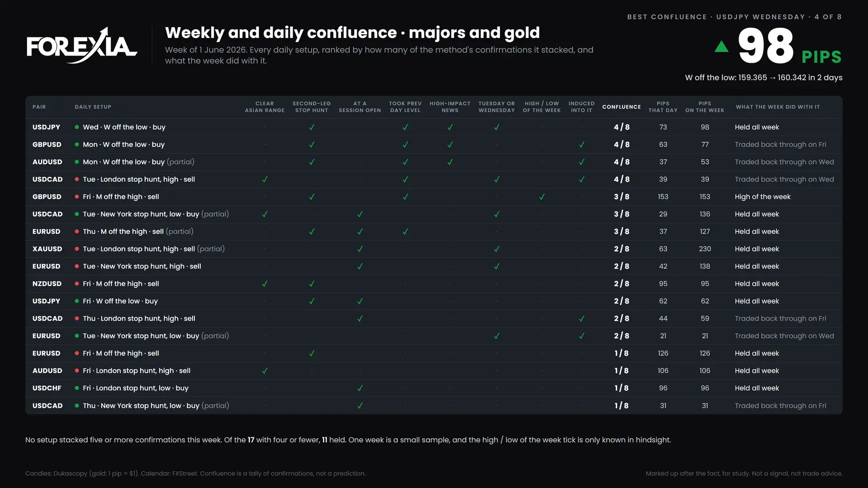This screenshot has width=868, height=488.
Task: Click the NZDUSD pair cell
Action: tap(47, 284)
